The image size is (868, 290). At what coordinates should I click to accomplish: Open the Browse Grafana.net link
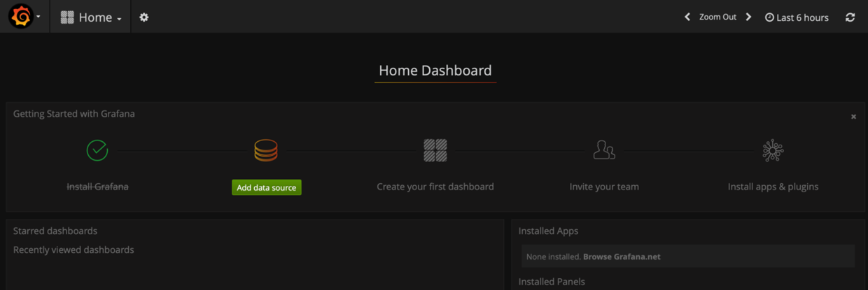622,256
